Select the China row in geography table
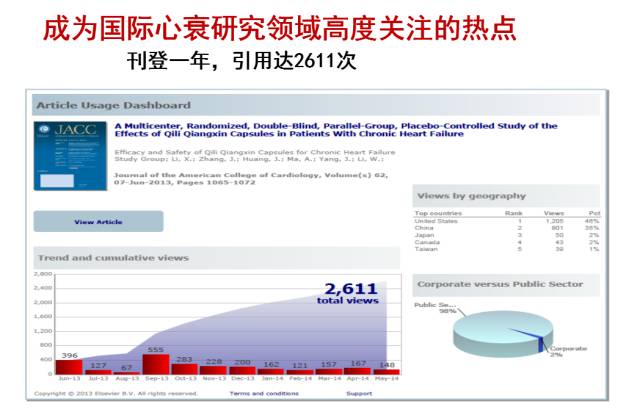The width and height of the screenshot is (640, 415). click(x=505, y=227)
